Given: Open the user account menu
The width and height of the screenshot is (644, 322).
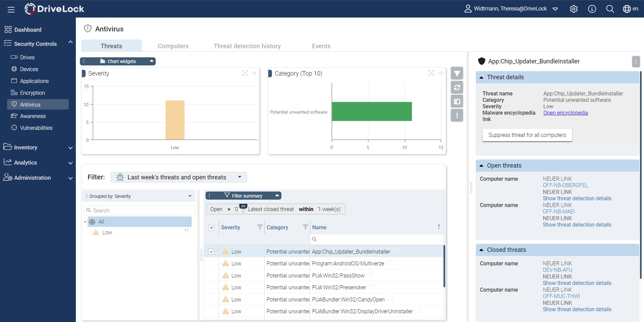Looking at the screenshot, I should point(511,9).
